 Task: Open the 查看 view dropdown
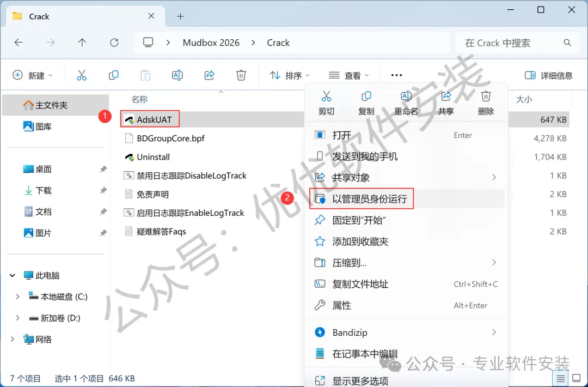click(348, 75)
